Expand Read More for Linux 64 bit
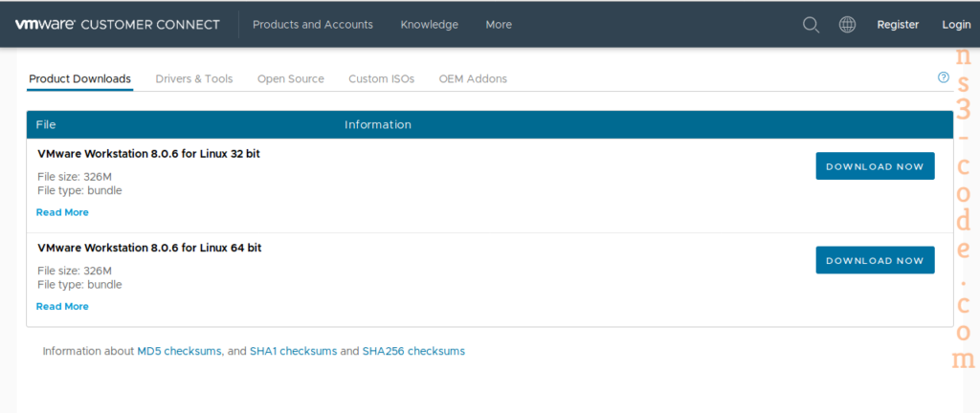Viewport: 980px width, 413px height. (x=62, y=306)
